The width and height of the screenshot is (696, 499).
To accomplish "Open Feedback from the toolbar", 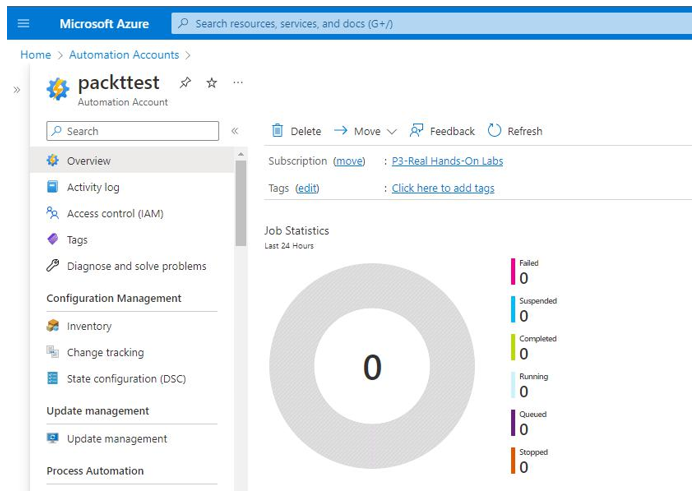I will (442, 131).
